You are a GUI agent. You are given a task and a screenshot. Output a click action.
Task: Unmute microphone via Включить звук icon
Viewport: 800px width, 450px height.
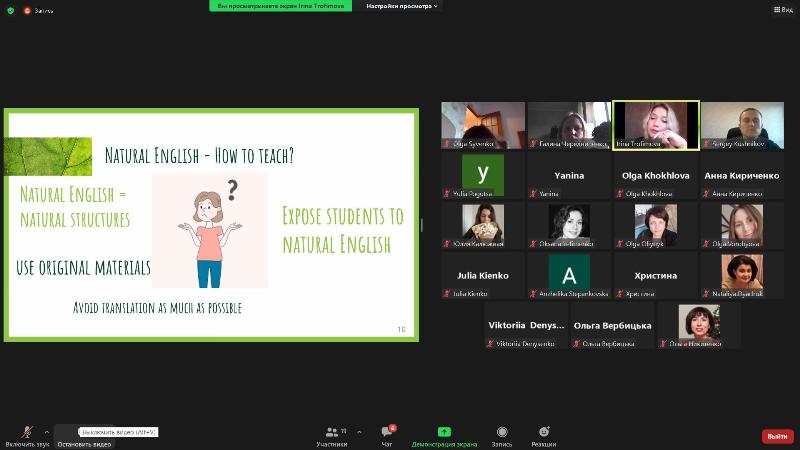28,432
